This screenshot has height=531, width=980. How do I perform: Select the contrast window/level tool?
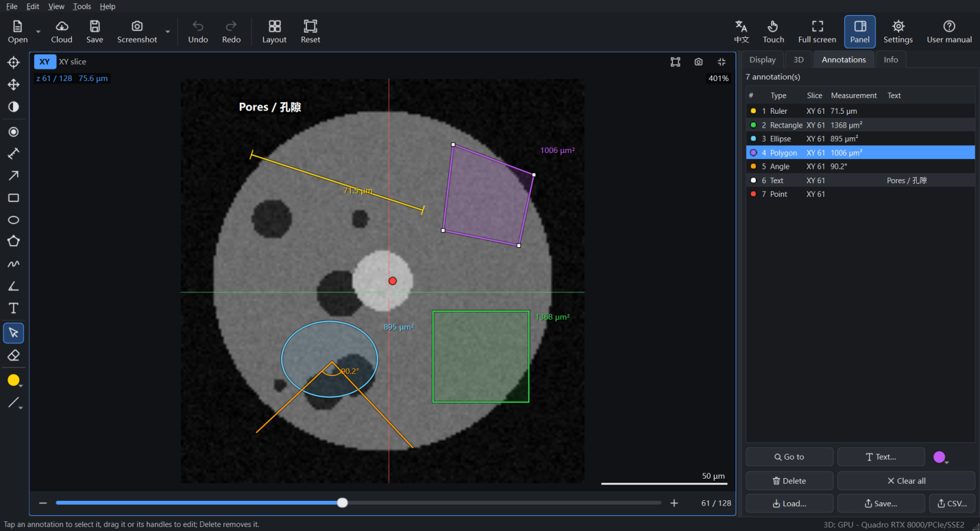tap(13, 106)
